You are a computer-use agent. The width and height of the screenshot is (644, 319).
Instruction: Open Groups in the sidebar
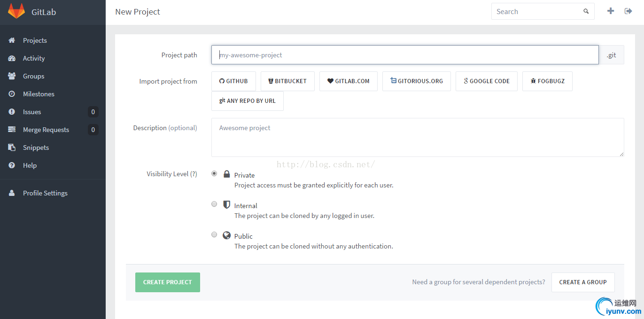pos(53,76)
